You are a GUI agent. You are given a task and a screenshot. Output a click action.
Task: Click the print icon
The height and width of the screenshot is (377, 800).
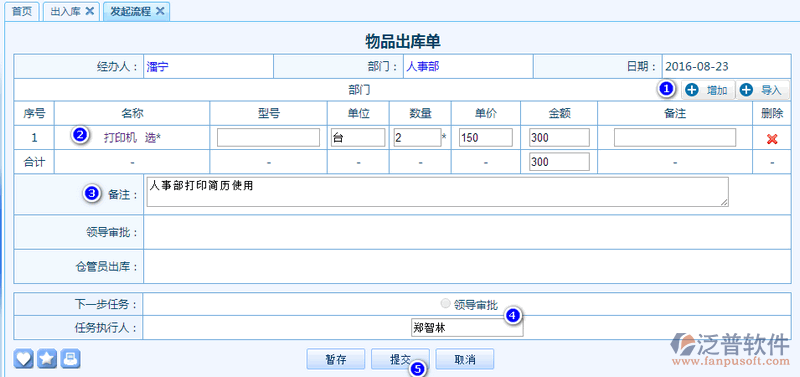[x=70, y=359]
